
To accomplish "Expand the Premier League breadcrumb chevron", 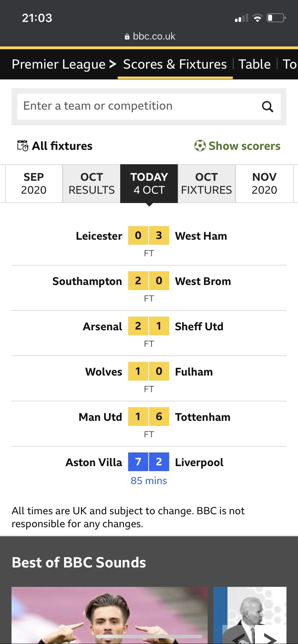I will click(x=113, y=64).
